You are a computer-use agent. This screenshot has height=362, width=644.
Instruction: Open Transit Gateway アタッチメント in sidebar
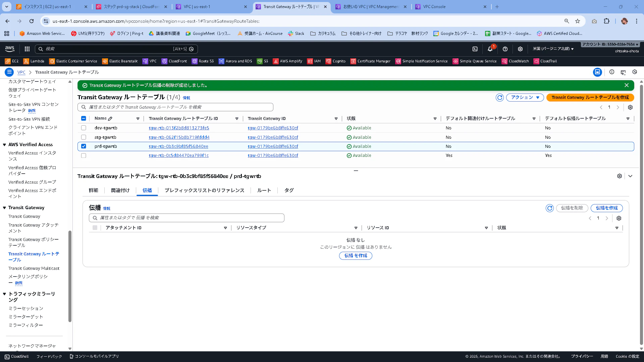click(x=33, y=228)
